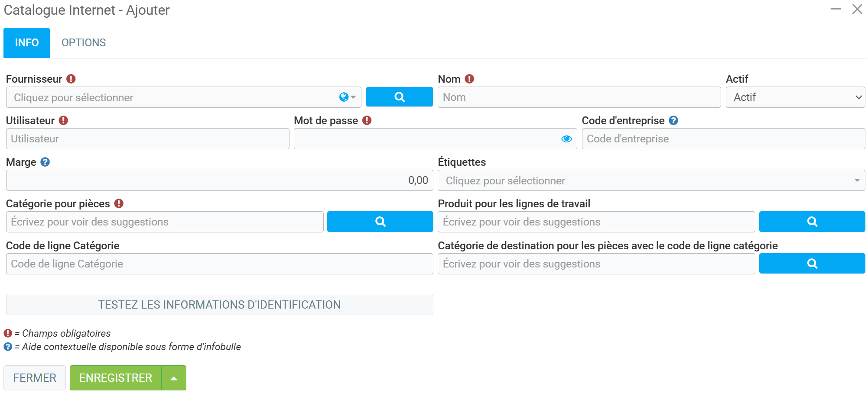Open the Actif status dropdown
This screenshot has height=393, width=868.
pyautogui.click(x=795, y=97)
